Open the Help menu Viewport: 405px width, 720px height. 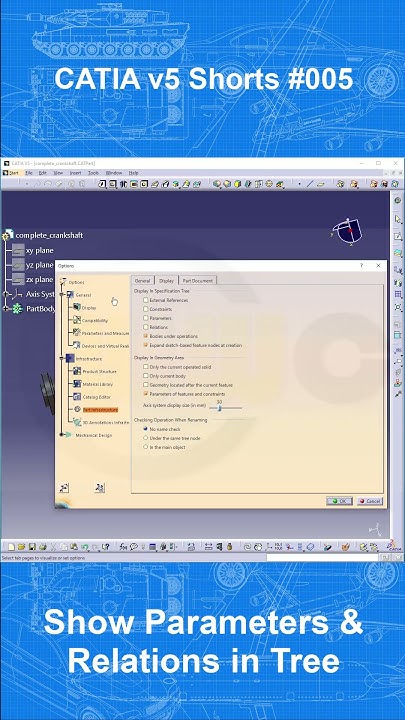pos(133,173)
